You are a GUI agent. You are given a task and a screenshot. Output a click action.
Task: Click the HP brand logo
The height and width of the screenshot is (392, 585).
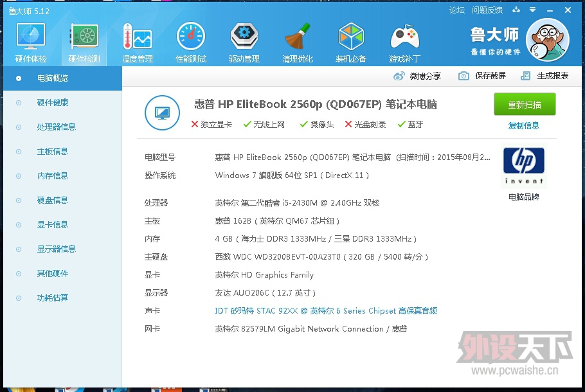(524, 166)
